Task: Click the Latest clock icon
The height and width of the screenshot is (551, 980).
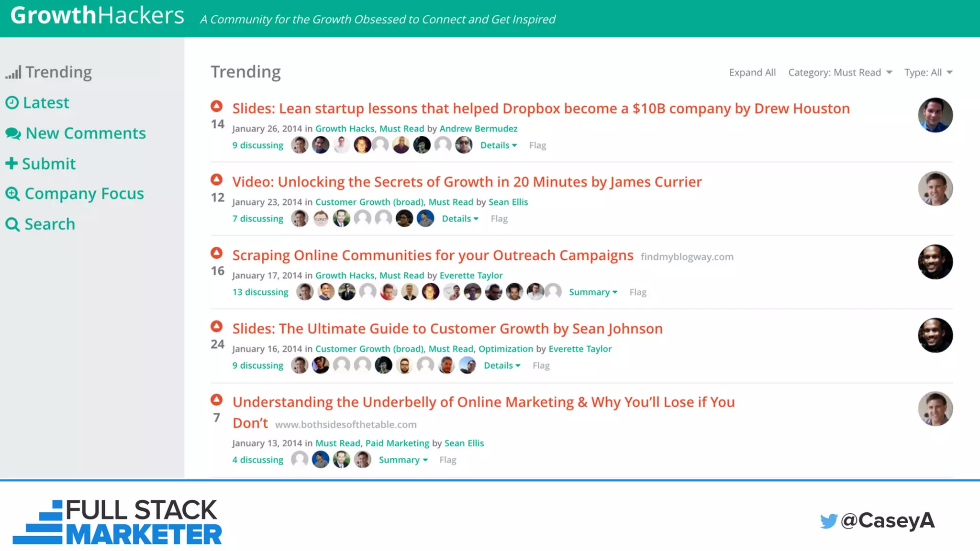Action: tap(12, 102)
